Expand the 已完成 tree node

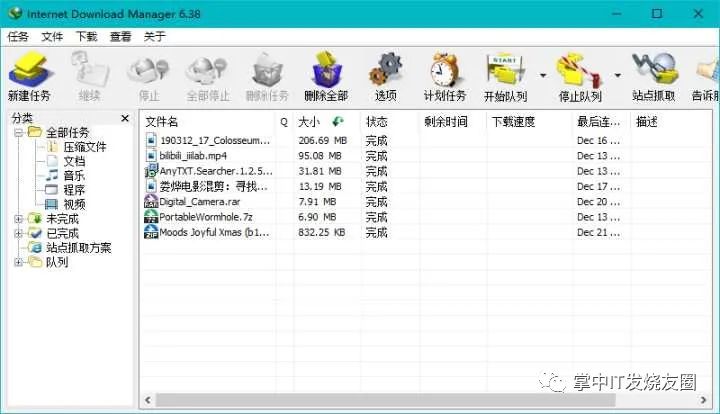[19, 233]
